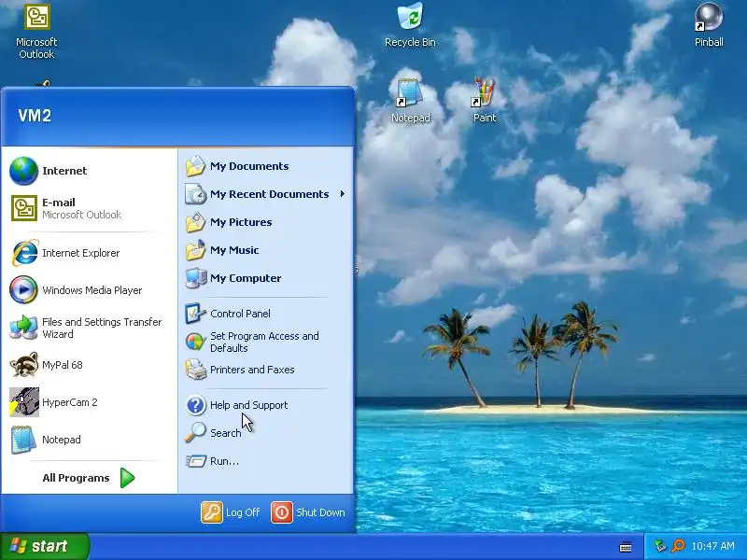Click the My Computer label
The height and width of the screenshot is (560, 747).
tap(246, 278)
